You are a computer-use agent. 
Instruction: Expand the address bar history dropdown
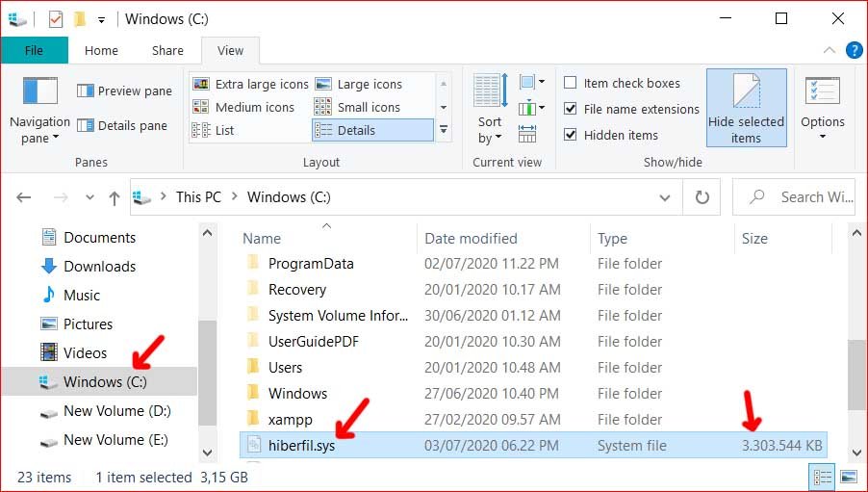pos(665,197)
